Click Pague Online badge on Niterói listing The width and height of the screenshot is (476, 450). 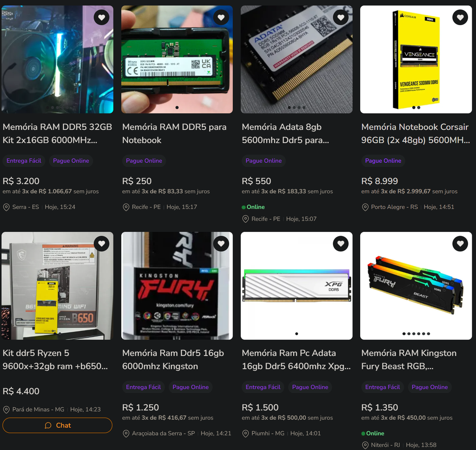coord(430,387)
